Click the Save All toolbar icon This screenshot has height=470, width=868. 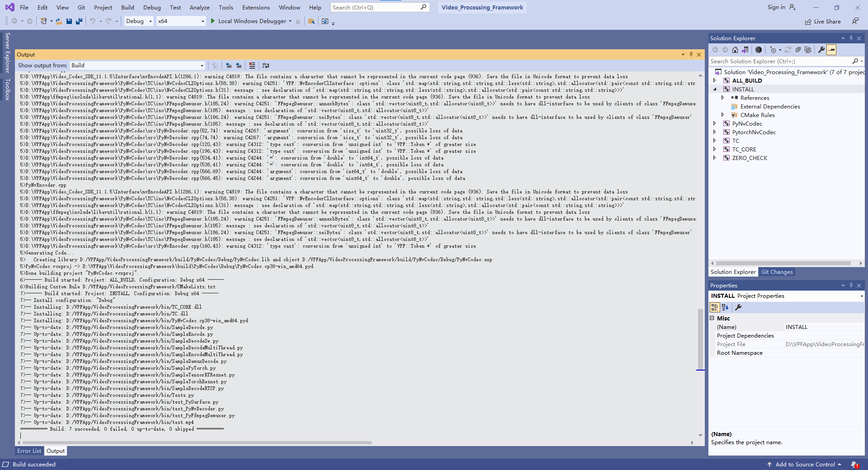[x=79, y=21]
